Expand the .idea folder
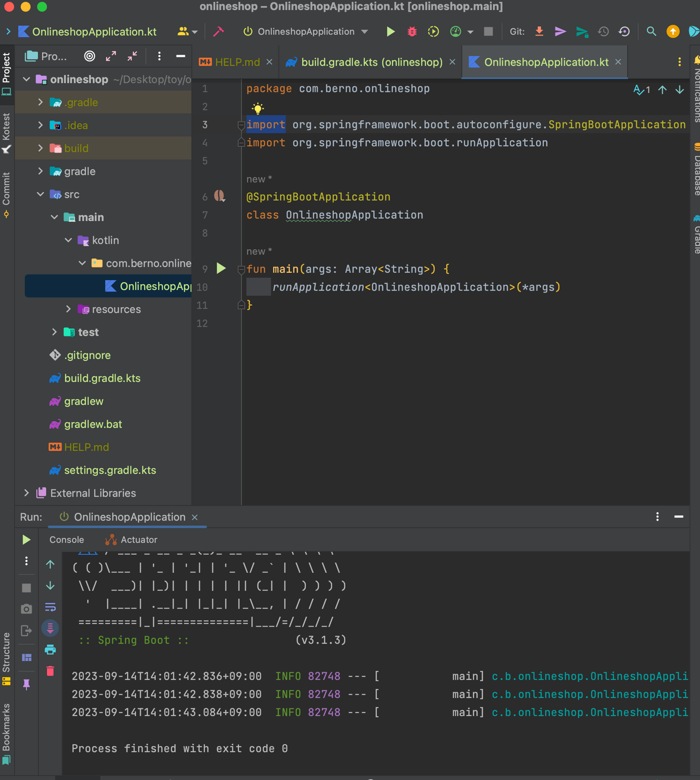Viewport: 700px width, 780px height. coord(40,125)
